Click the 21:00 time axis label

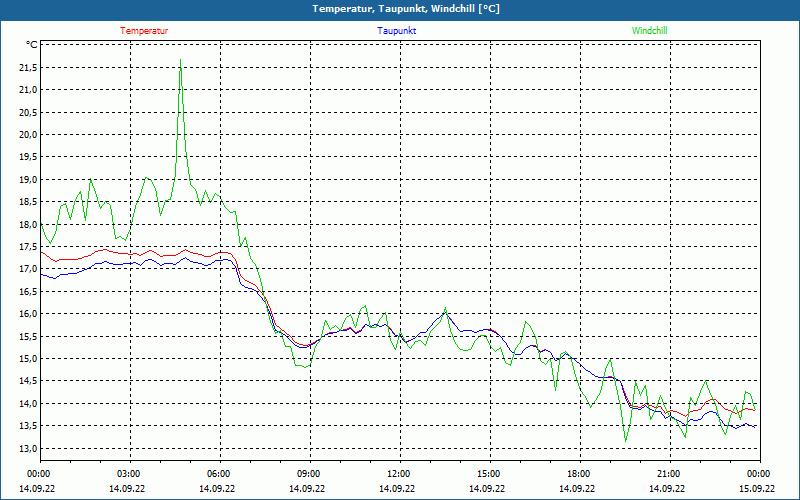[667, 474]
